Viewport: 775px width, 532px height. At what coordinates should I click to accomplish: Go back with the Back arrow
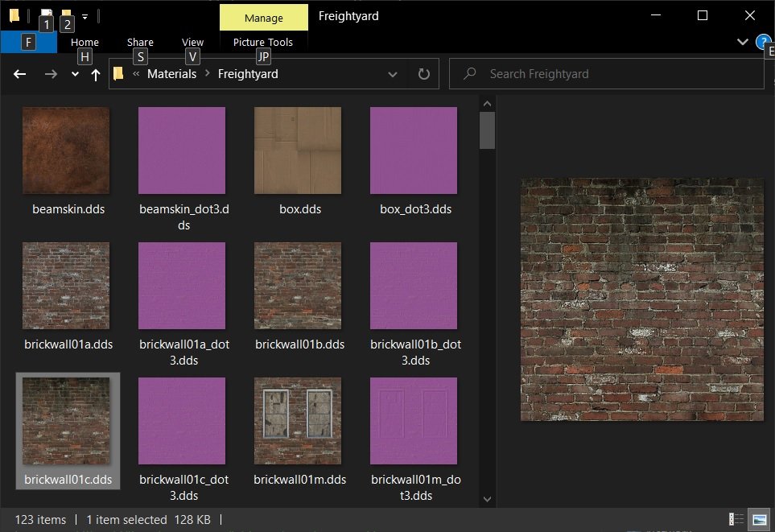point(20,74)
